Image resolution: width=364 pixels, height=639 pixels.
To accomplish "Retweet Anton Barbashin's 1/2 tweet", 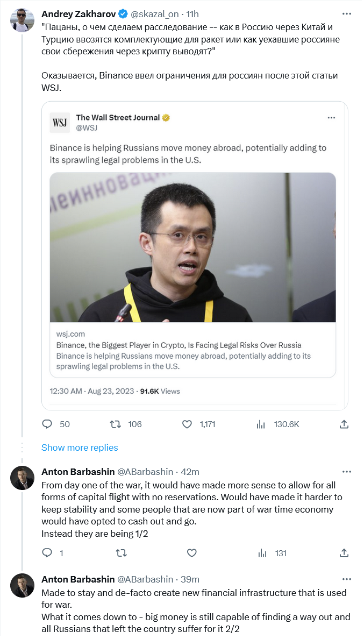I will point(122,553).
